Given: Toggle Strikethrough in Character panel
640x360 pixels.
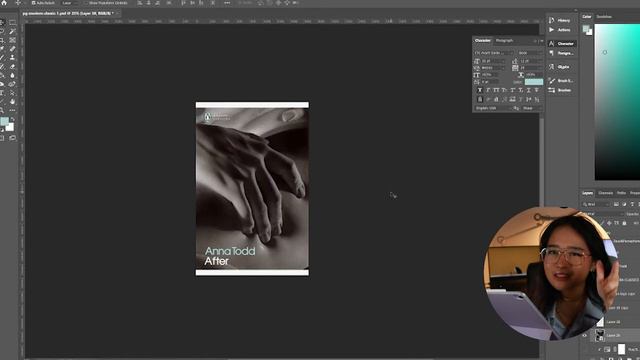Looking at the screenshot, I should coord(537,90).
